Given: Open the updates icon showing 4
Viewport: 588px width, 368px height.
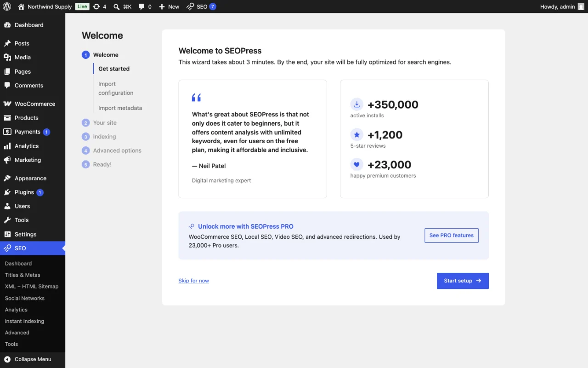Looking at the screenshot, I should coord(100,6).
